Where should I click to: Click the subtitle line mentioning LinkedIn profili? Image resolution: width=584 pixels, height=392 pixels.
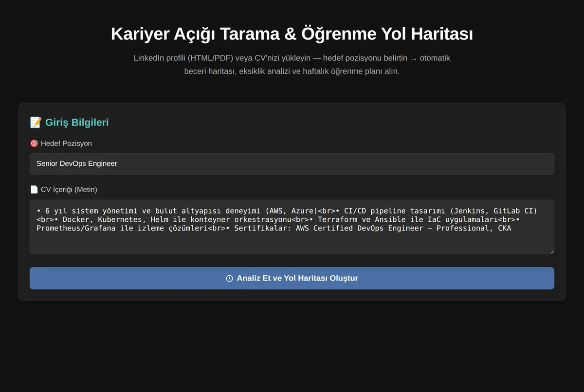click(x=292, y=58)
